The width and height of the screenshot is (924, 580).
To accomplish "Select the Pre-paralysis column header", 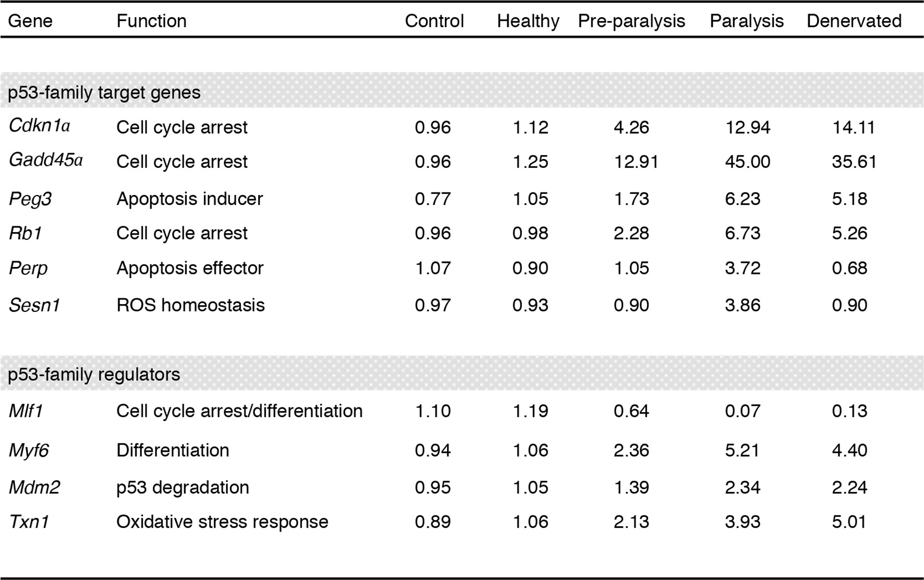I will [x=631, y=21].
